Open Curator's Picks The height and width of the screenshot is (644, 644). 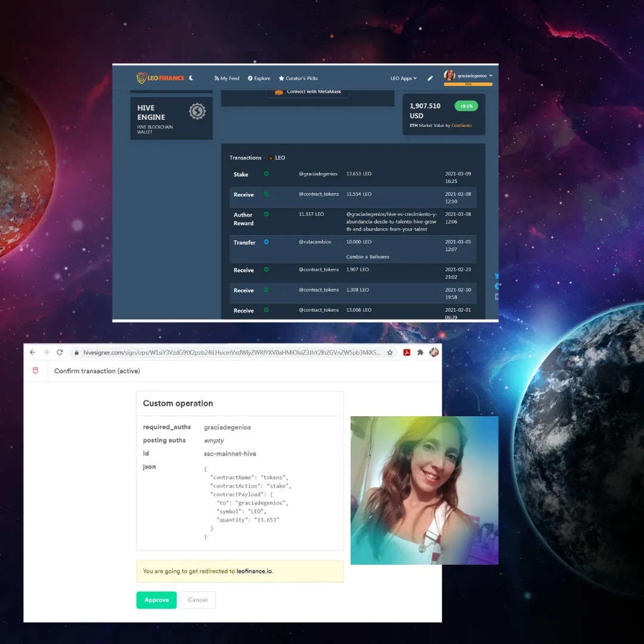(298, 79)
